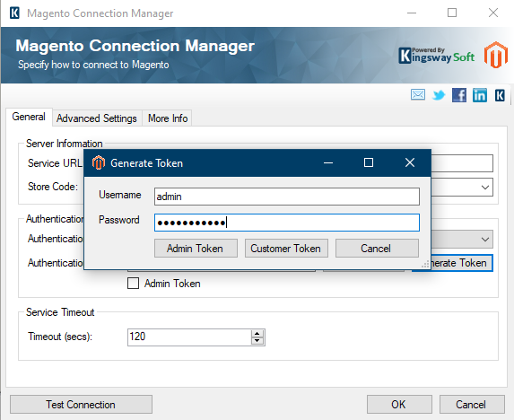Click the Customer Token button

286,249
